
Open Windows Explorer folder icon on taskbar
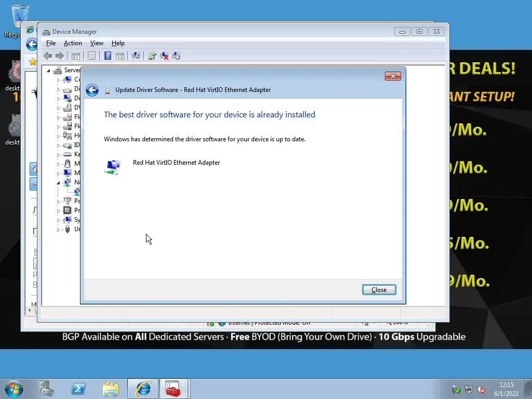111,389
